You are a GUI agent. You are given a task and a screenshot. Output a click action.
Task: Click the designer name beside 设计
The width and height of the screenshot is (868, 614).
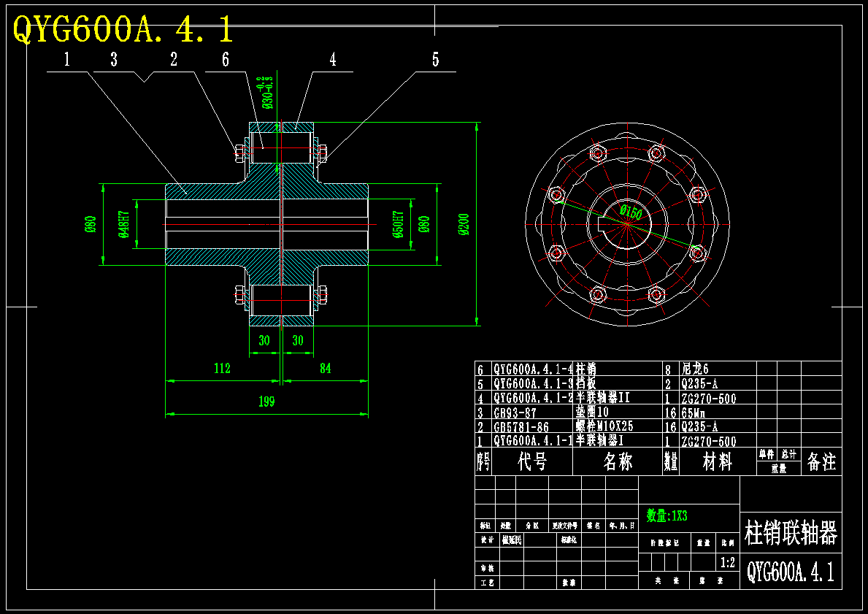[512, 540]
